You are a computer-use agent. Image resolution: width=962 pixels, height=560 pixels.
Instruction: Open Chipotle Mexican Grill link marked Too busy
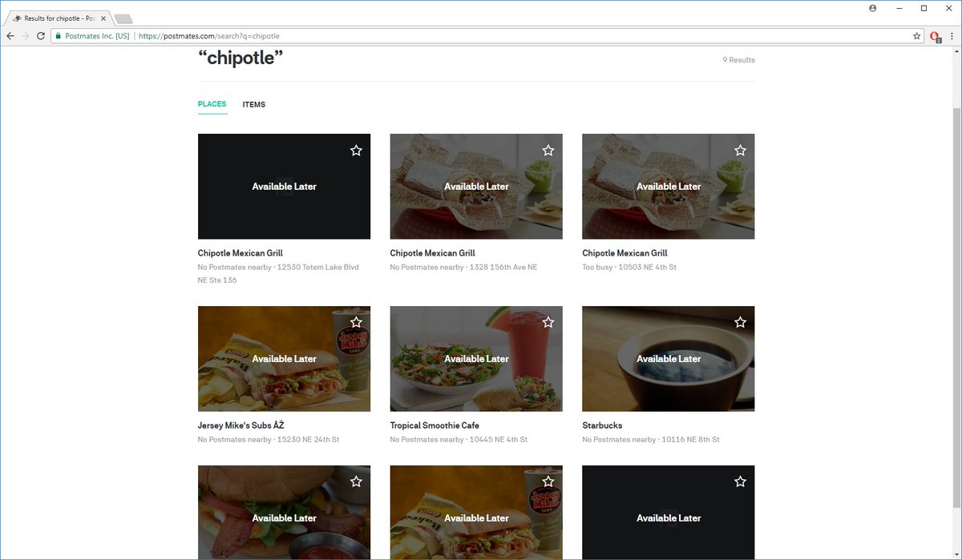point(624,253)
